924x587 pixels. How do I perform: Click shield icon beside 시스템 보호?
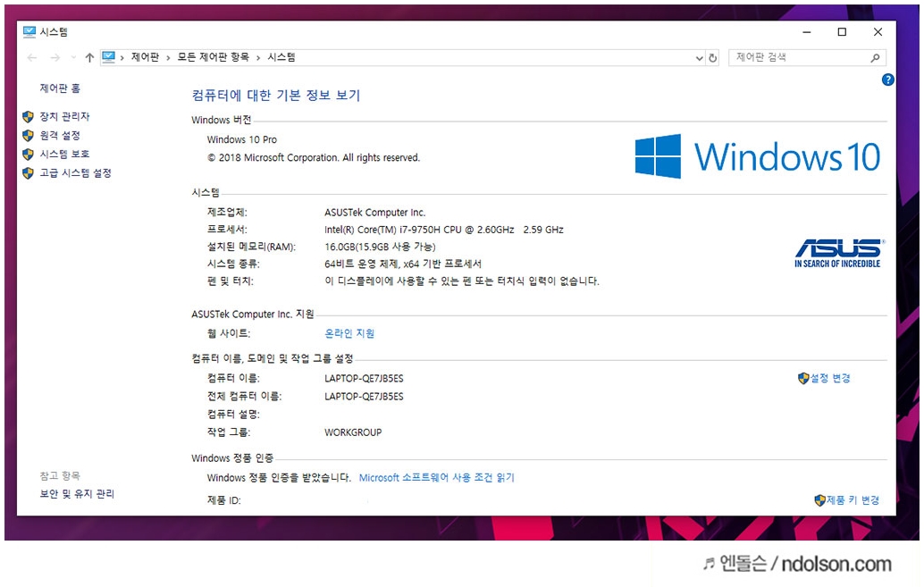coord(28,155)
